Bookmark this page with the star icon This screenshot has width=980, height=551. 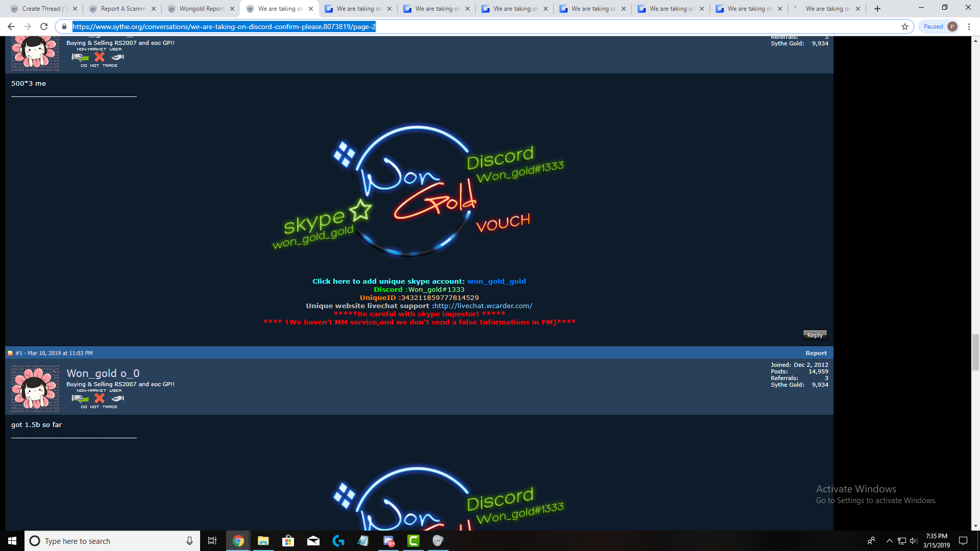tap(905, 27)
